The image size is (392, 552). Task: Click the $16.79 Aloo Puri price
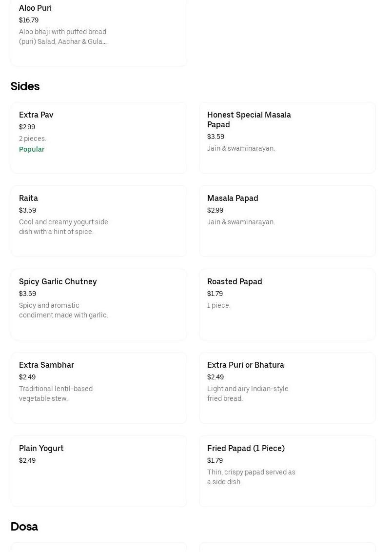(29, 20)
